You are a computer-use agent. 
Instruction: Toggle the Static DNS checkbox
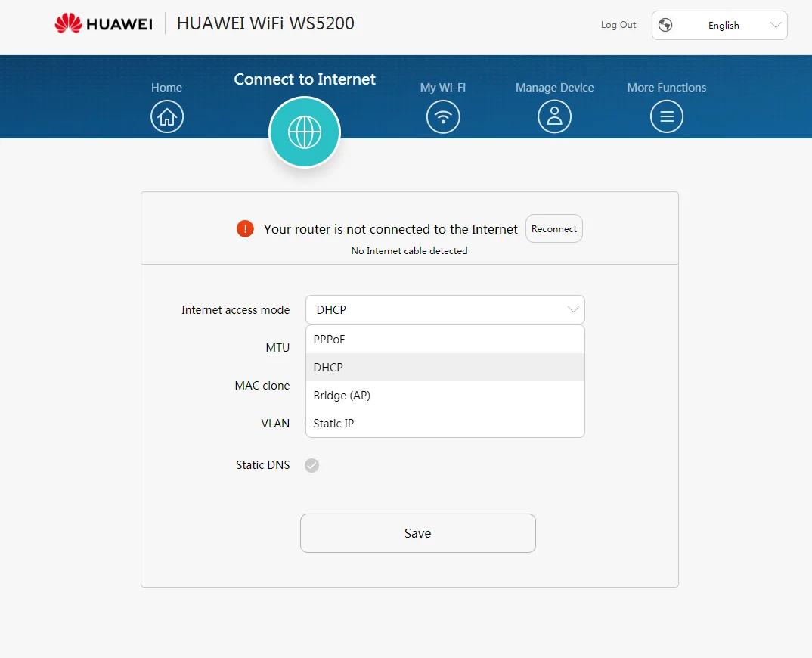click(311, 465)
